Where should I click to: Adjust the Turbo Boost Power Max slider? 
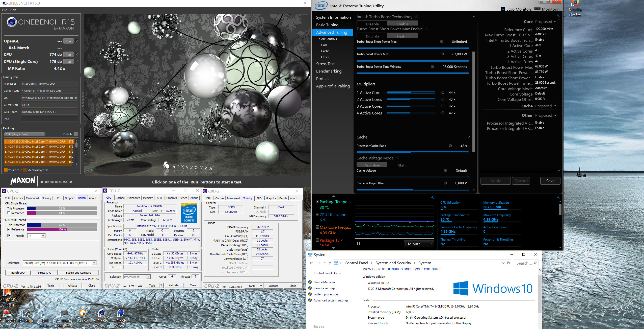413,61
